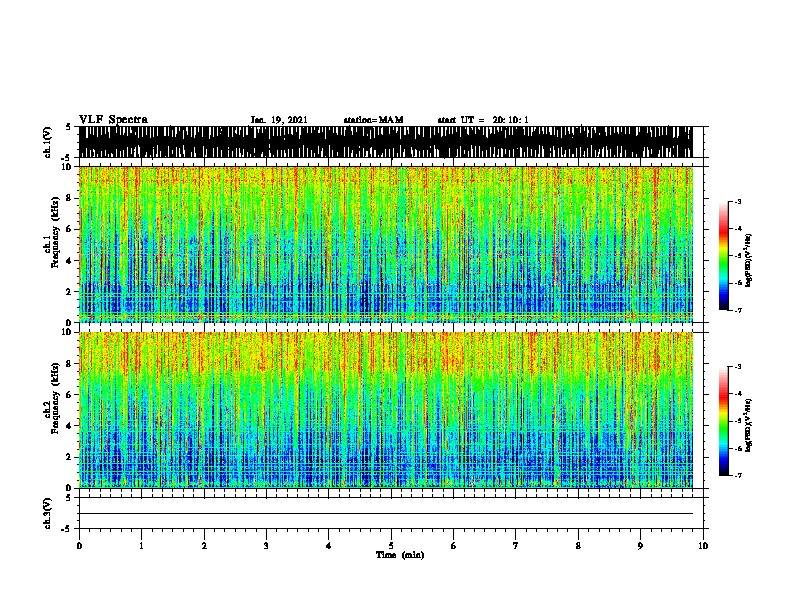
Task: Click the time axis tick label "2"
Action: tap(204, 546)
